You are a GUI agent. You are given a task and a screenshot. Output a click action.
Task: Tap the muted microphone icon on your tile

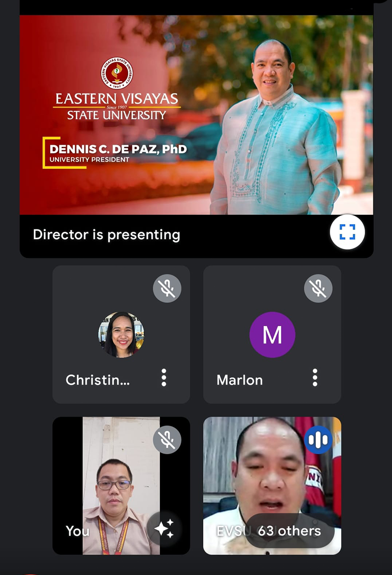pos(167,440)
